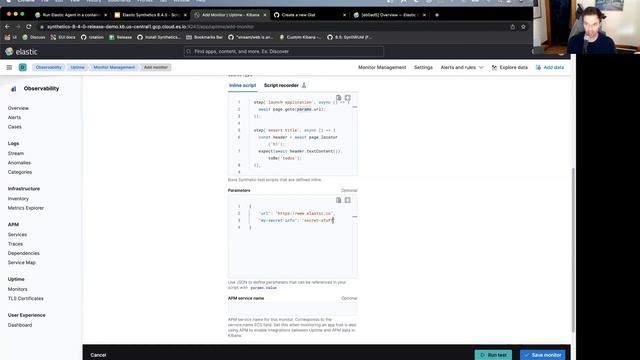Click the APM service name input
Viewport: 640px width, 360px height.
click(293, 309)
